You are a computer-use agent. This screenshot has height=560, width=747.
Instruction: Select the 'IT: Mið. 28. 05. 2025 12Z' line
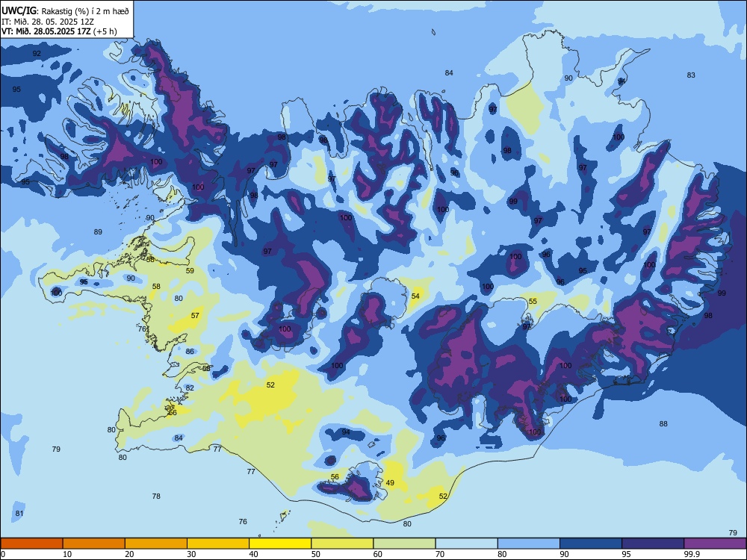[48, 22]
